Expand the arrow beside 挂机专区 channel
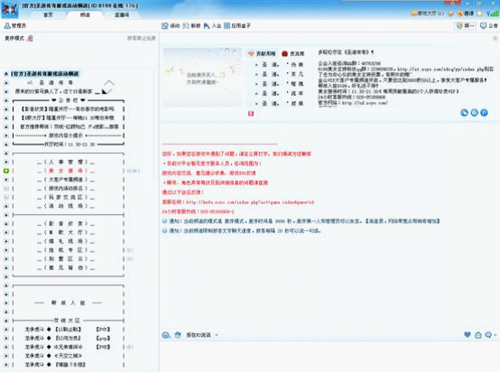Viewport: 500px width, 373px height. [x=6, y=250]
